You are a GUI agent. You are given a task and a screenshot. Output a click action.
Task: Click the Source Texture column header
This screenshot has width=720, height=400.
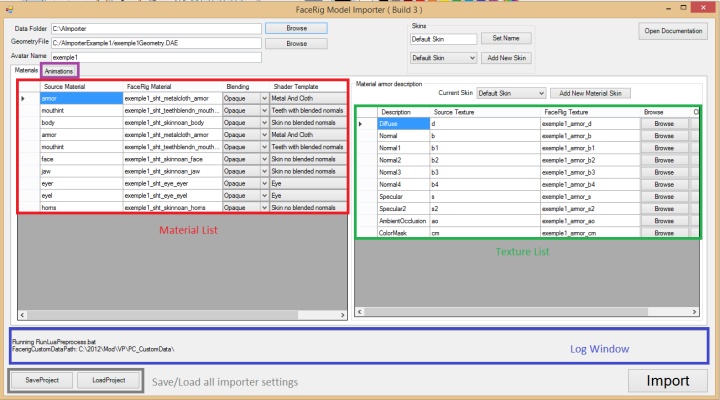(485, 112)
